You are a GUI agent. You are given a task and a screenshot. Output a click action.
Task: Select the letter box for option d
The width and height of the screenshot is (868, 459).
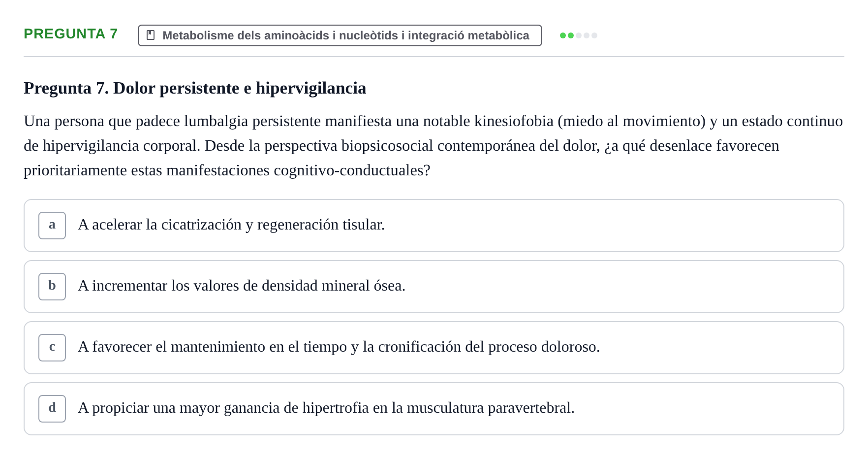point(52,409)
